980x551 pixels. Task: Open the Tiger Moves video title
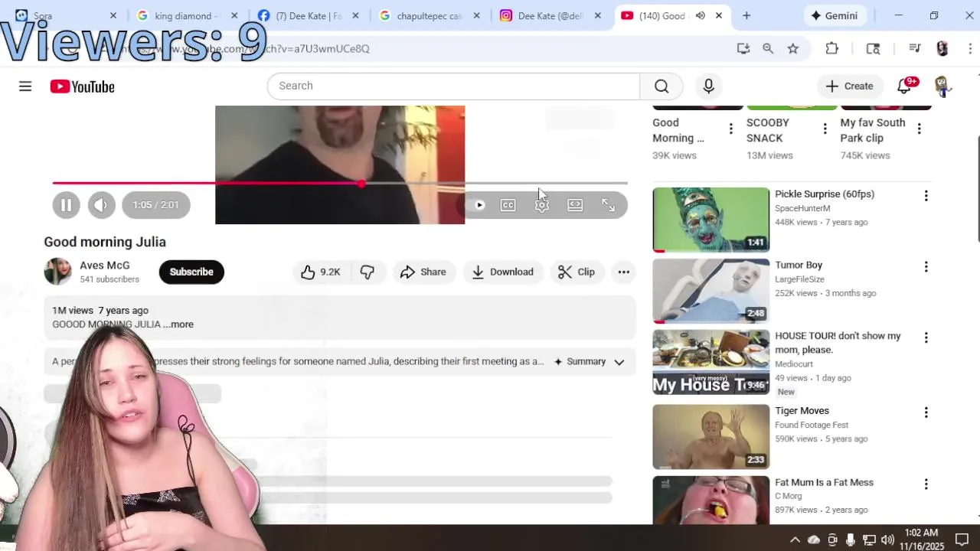[802, 411]
